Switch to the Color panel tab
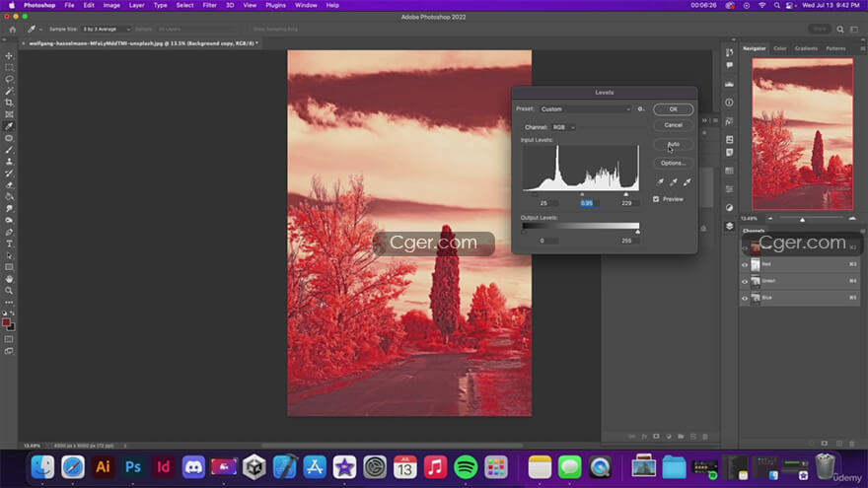The height and width of the screenshot is (488, 868). (779, 48)
